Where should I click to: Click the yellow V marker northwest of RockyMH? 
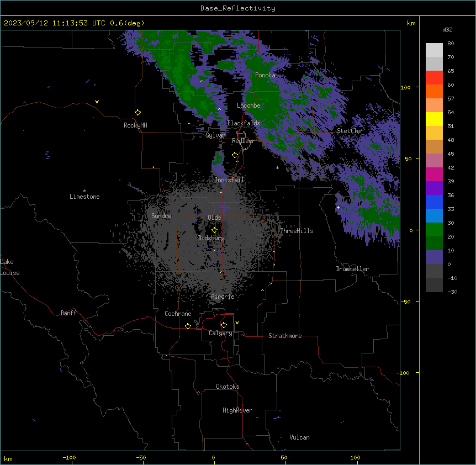[97, 102]
